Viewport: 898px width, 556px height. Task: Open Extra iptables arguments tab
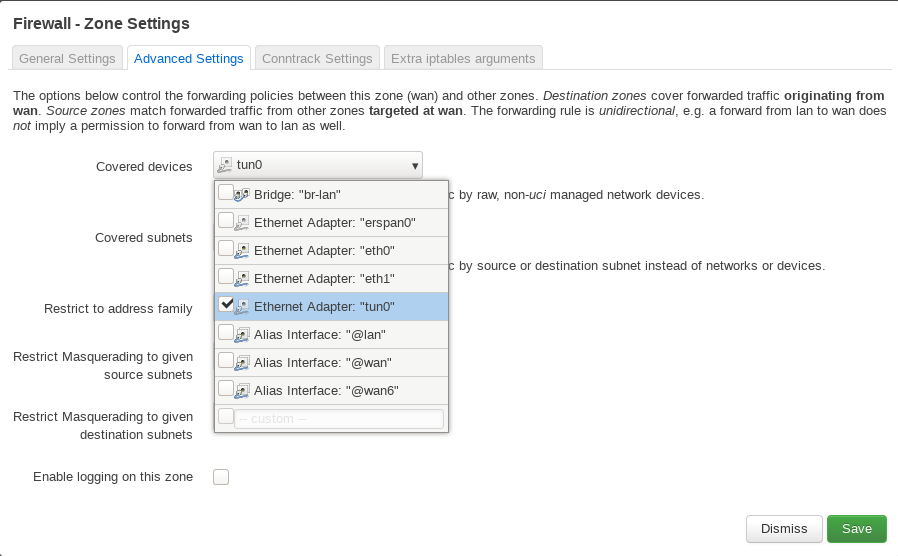(x=463, y=58)
